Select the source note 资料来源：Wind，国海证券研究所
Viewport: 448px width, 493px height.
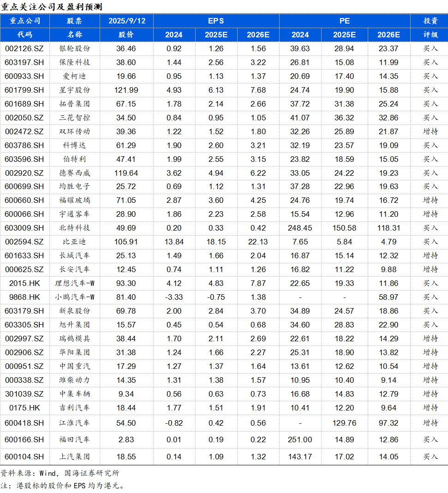(60, 473)
